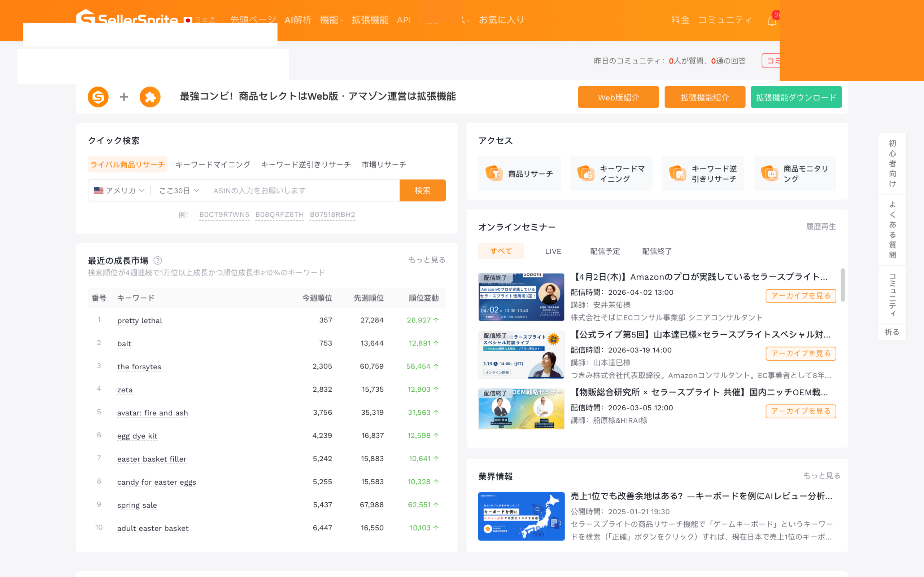
Task: Open the アメリカ marketplace dropdown
Action: pyautogui.click(x=119, y=190)
